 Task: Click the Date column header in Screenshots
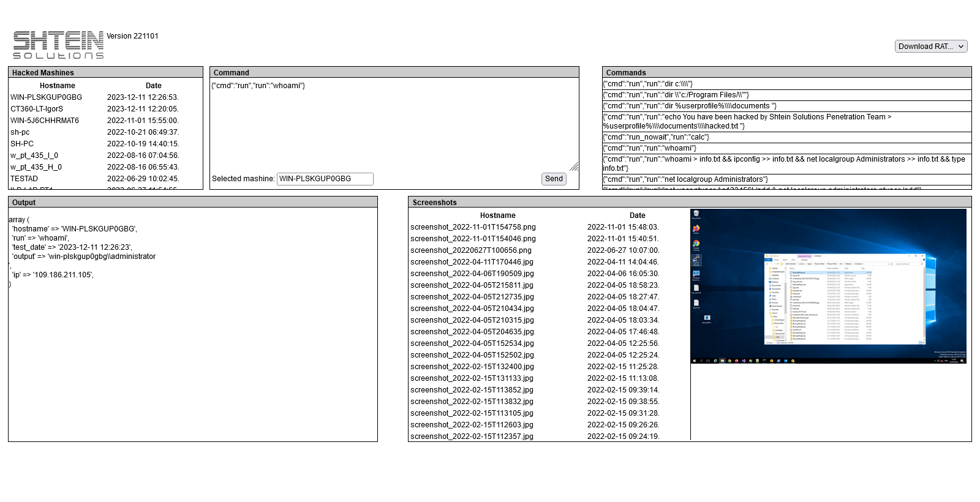click(637, 215)
